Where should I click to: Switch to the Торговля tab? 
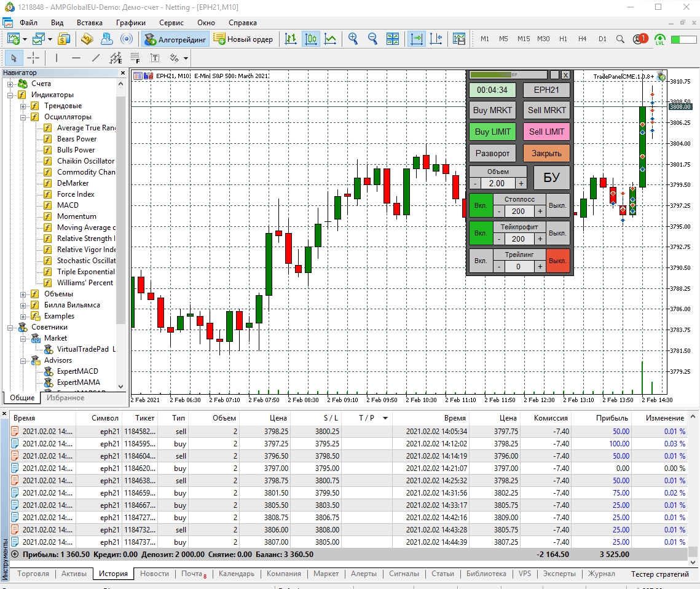click(33, 574)
